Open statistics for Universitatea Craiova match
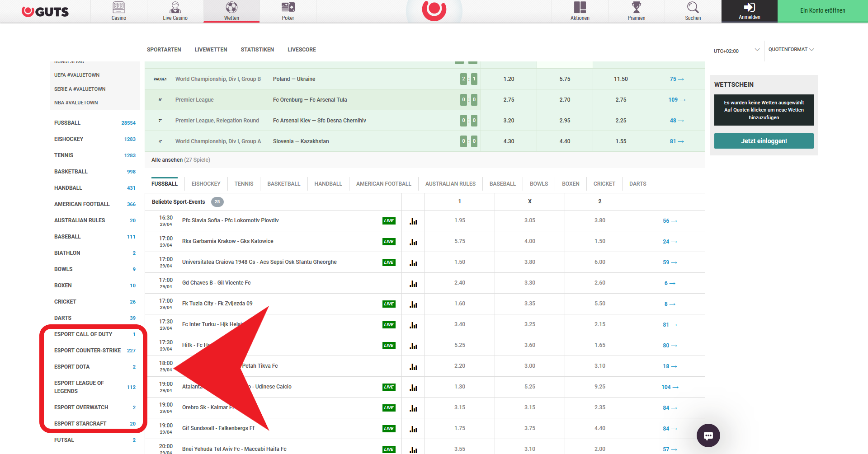The width and height of the screenshot is (868, 454). tap(413, 262)
